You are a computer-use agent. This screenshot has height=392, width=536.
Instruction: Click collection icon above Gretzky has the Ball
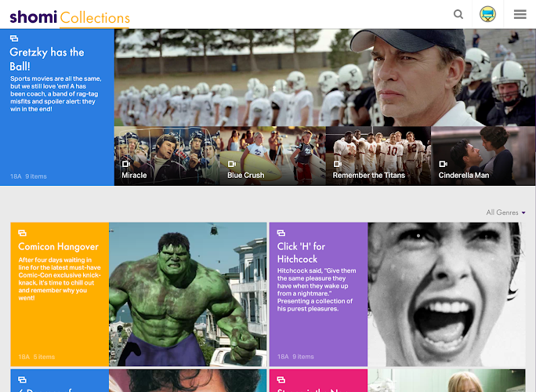point(14,38)
